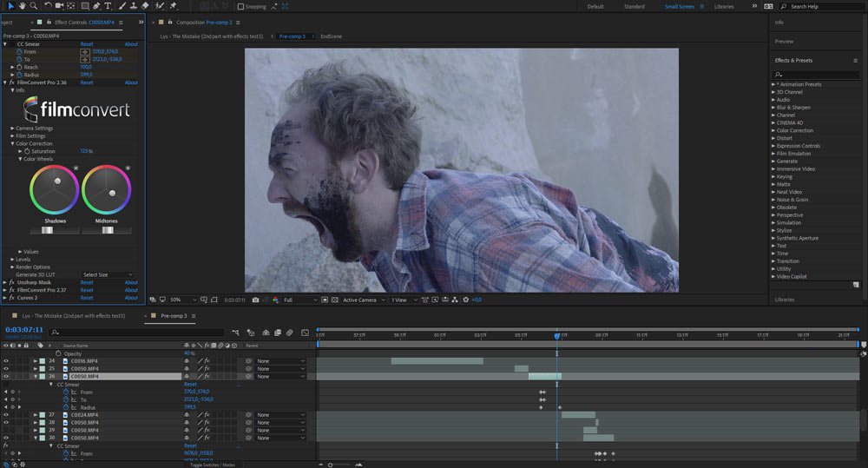Hide layer 24 C0016.MP4 with eye icon
Viewport: 868px width, 468px height.
tap(6, 361)
